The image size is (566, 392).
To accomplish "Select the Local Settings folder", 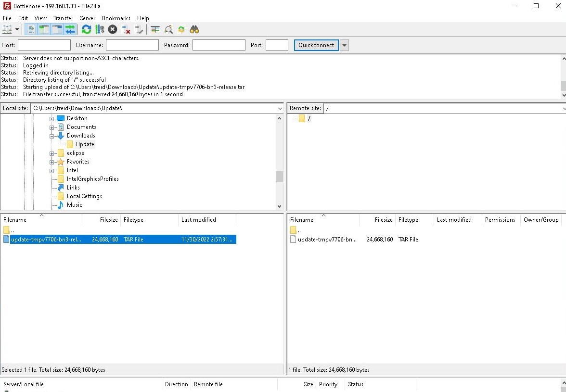I will pyautogui.click(x=84, y=196).
